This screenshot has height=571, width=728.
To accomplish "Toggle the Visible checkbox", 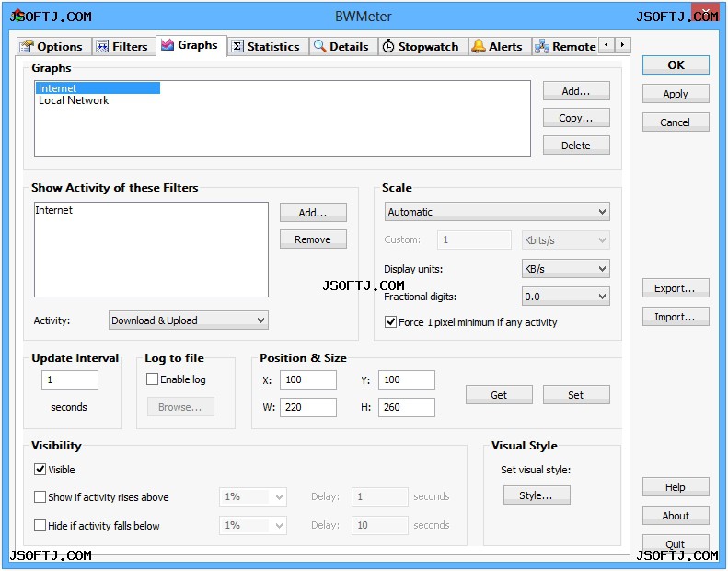I will coord(40,470).
